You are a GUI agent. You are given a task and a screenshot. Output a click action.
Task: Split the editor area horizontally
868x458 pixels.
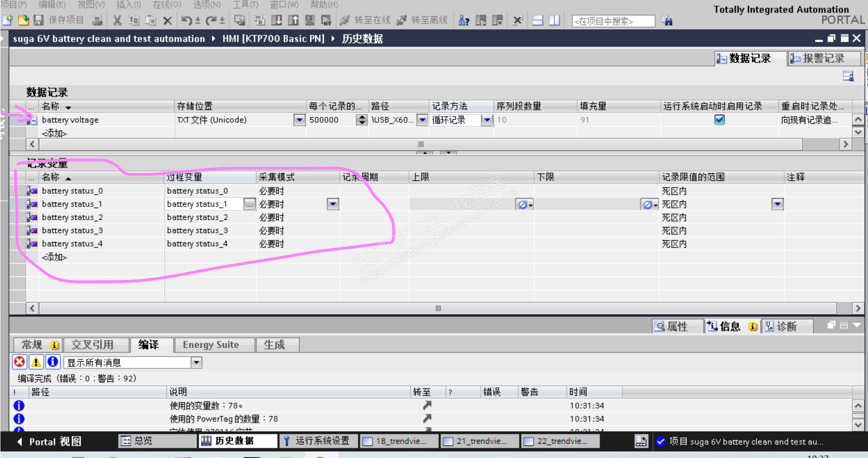point(538,20)
